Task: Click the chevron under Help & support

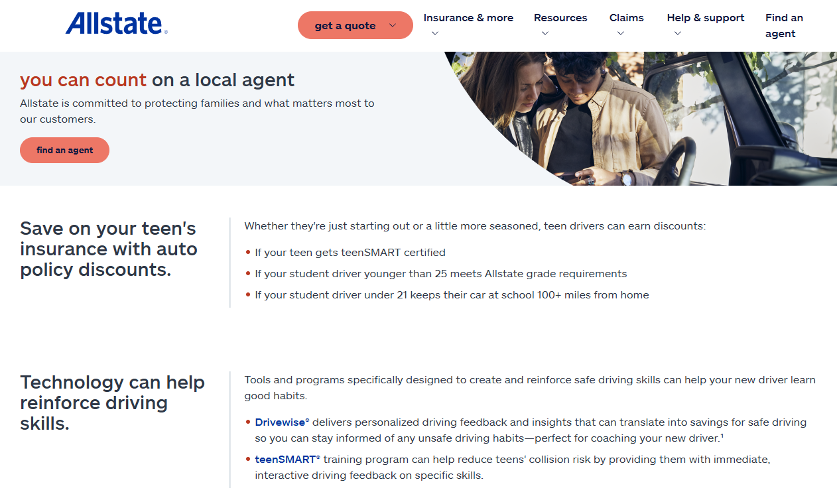Action: coord(677,34)
